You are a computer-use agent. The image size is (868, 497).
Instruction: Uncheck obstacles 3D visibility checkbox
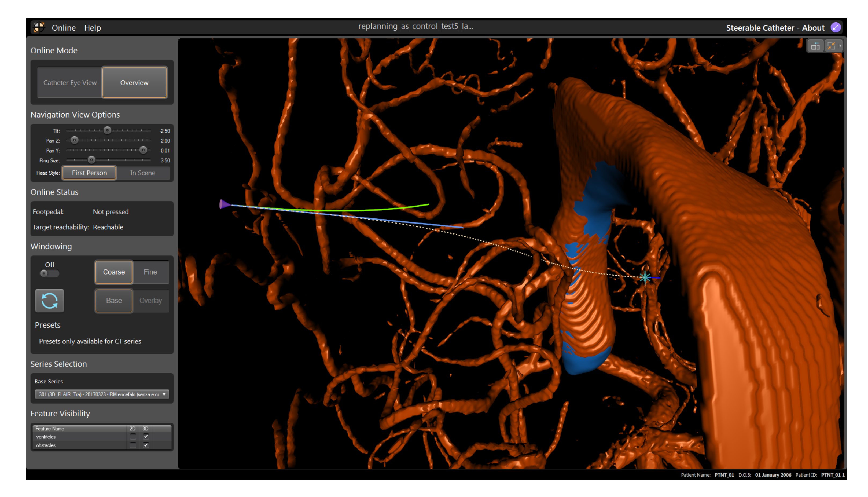tap(146, 445)
